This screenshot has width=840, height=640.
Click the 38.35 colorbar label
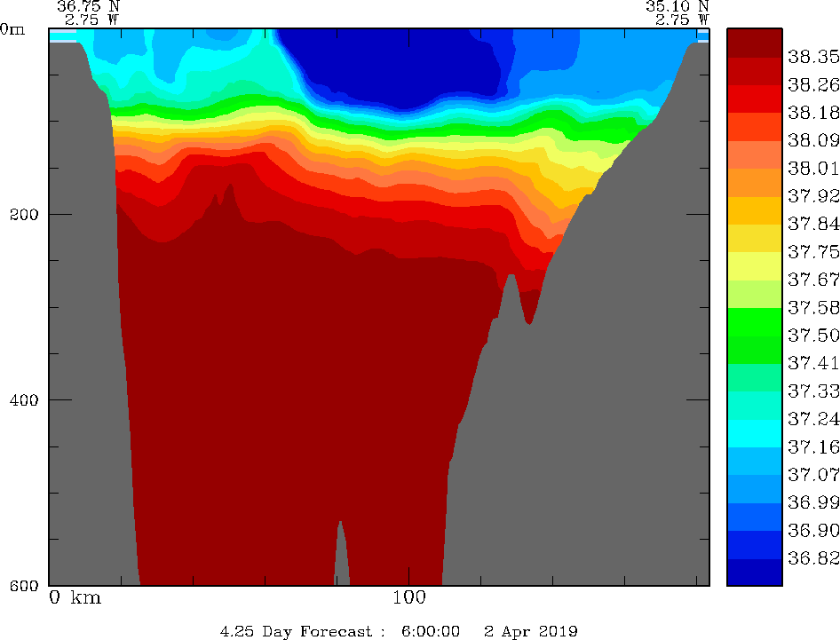pyautogui.click(x=812, y=57)
